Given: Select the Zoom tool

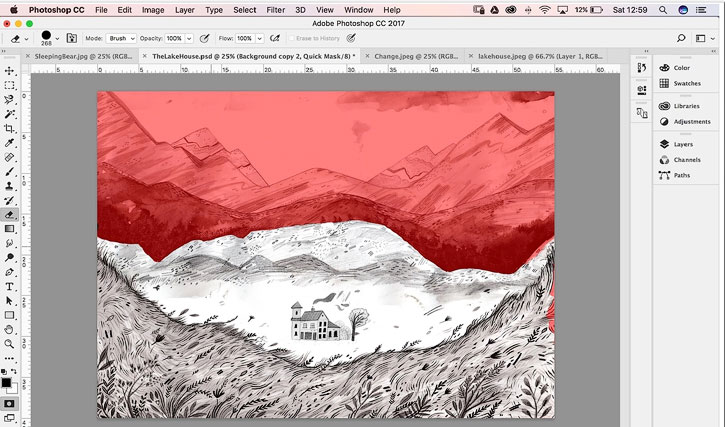Looking at the screenshot, I should pyautogui.click(x=9, y=344).
